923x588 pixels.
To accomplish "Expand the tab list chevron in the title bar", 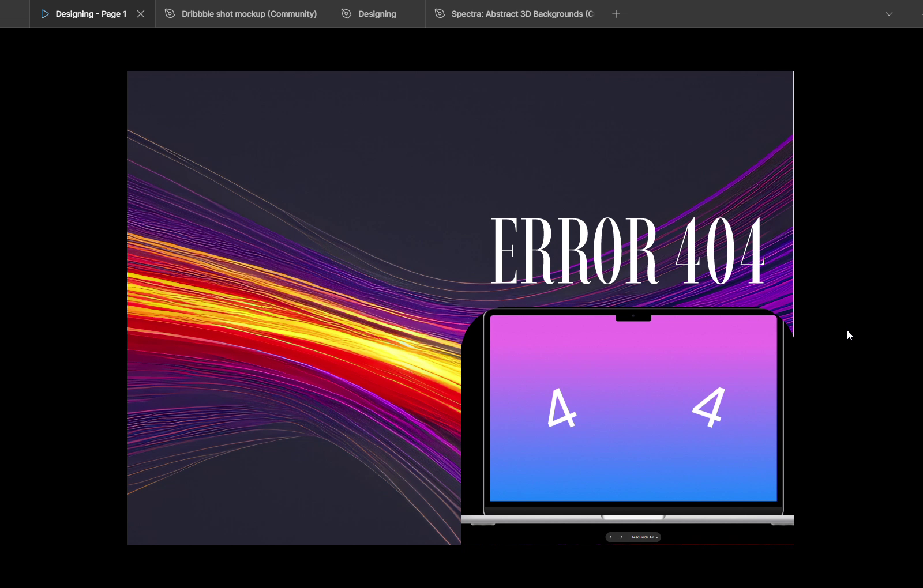I will point(889,14).
